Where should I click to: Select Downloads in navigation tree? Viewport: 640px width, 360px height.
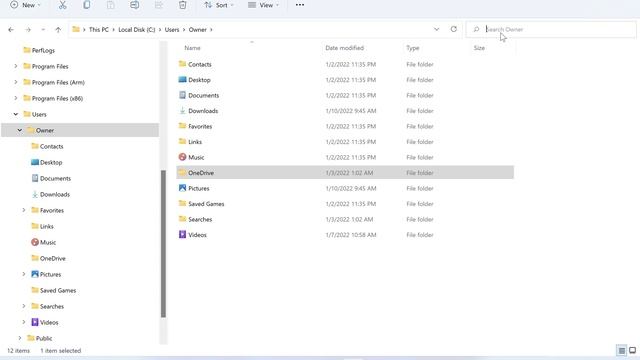pyautogui.click(x=51, y=194)
